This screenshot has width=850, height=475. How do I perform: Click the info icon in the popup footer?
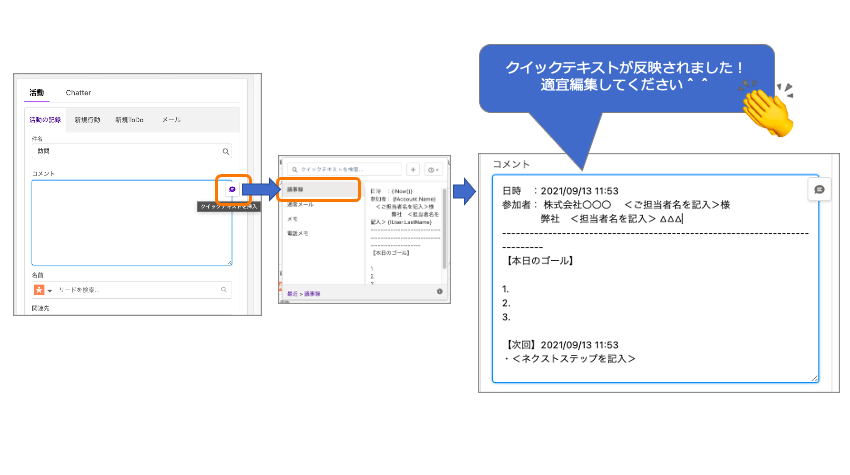point(440,292)
